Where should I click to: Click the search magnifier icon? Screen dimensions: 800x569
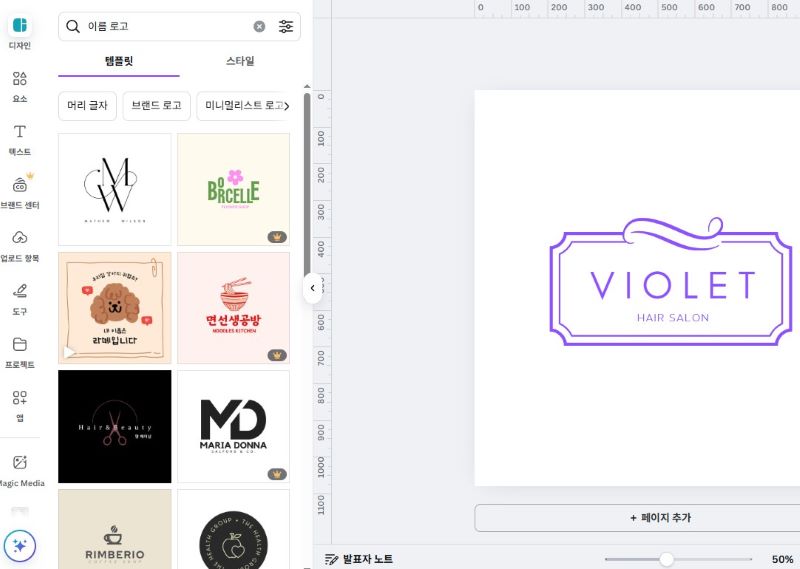point(73,27)
